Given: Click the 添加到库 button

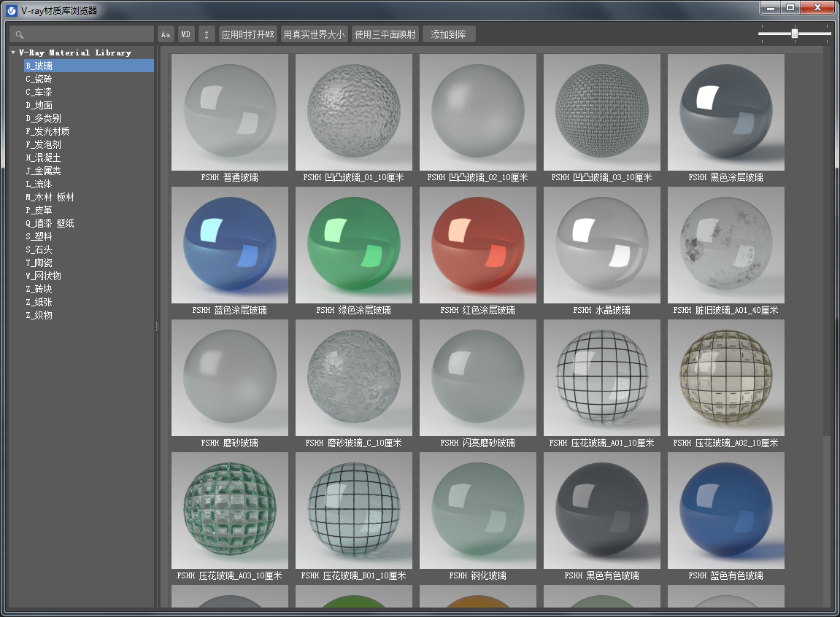Looking at the screenshot, I should click(448, 34).
